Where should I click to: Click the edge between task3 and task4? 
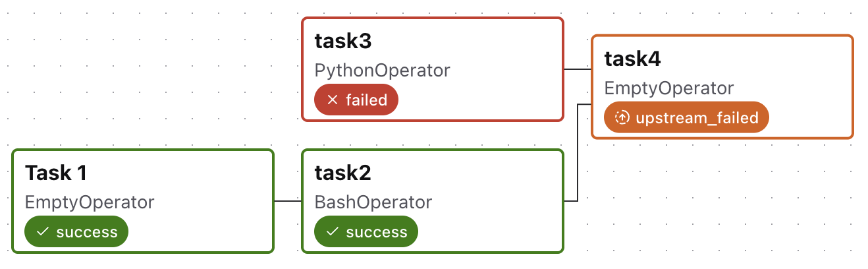(578, 69)
